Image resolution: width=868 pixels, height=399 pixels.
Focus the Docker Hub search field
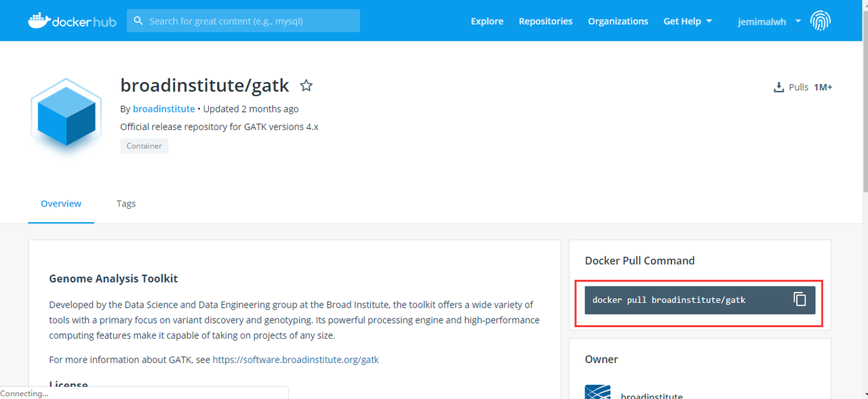pyautogui.click(x=243, y=21)
